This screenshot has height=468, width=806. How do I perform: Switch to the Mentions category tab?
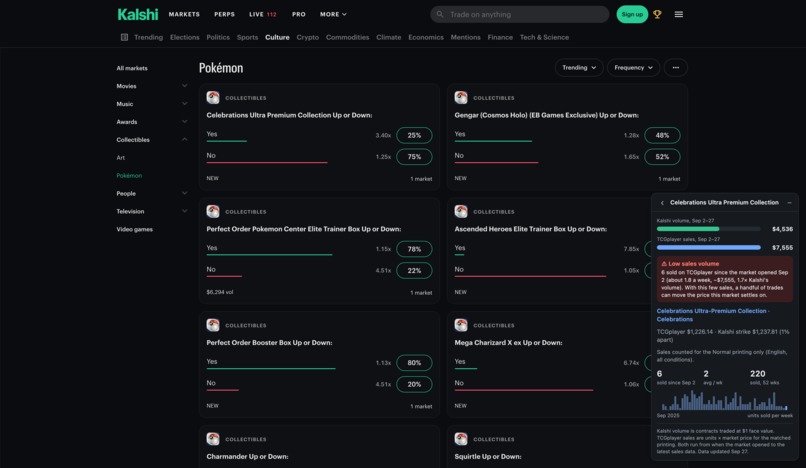[465, 37]
